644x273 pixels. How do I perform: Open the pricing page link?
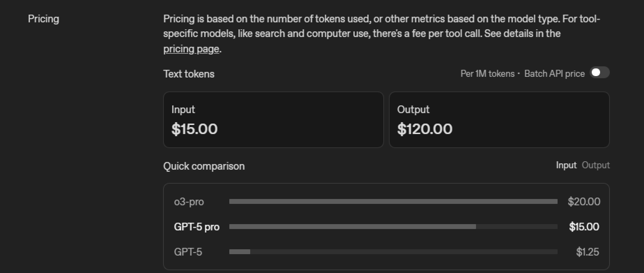[191, 49]
